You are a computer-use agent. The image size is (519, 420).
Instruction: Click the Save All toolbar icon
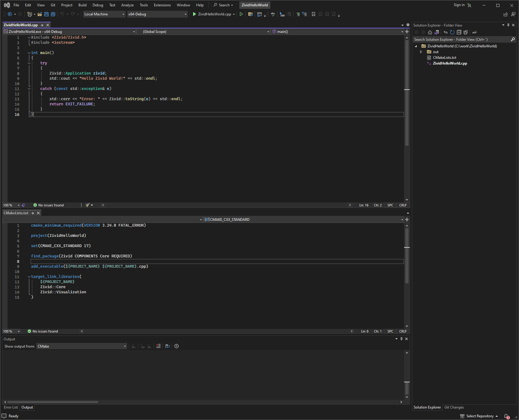53,14
